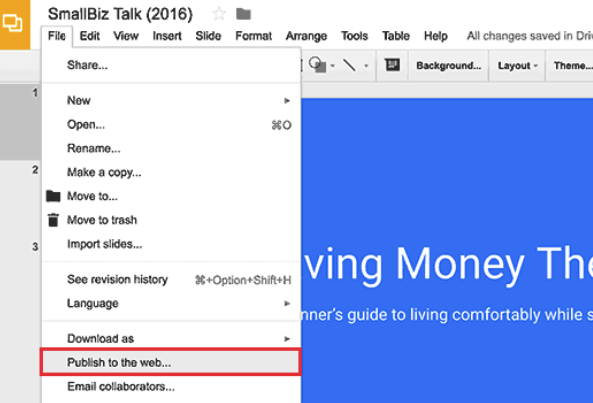This screenshot has width=593, height=403.
Task: Click the folder icon beside Move to
Action: click(53, 196)
